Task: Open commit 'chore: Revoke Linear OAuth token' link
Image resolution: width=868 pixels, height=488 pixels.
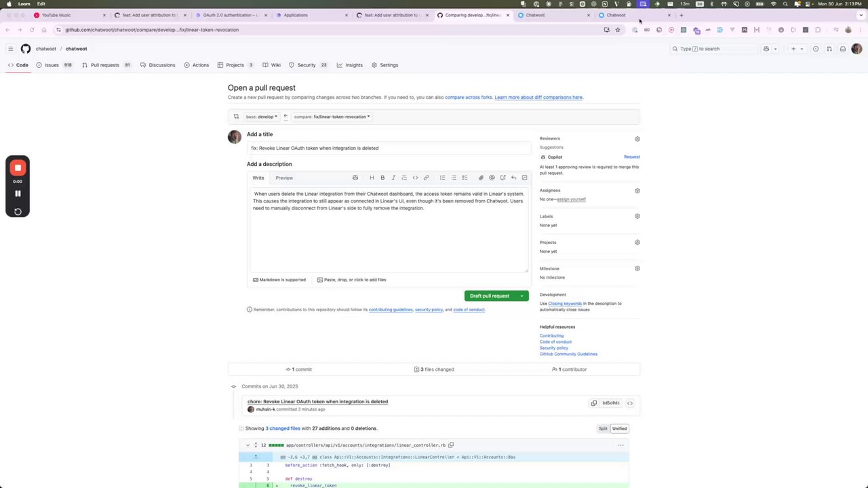Action: tap(317, 401)
